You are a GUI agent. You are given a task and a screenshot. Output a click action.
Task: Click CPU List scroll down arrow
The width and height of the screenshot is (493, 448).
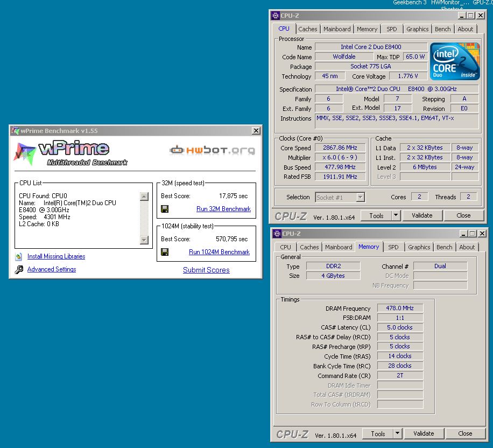[144, 240]
